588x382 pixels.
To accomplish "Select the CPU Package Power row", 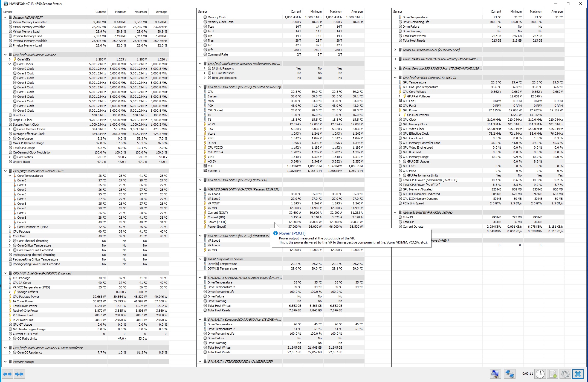I will coord(85,297).
